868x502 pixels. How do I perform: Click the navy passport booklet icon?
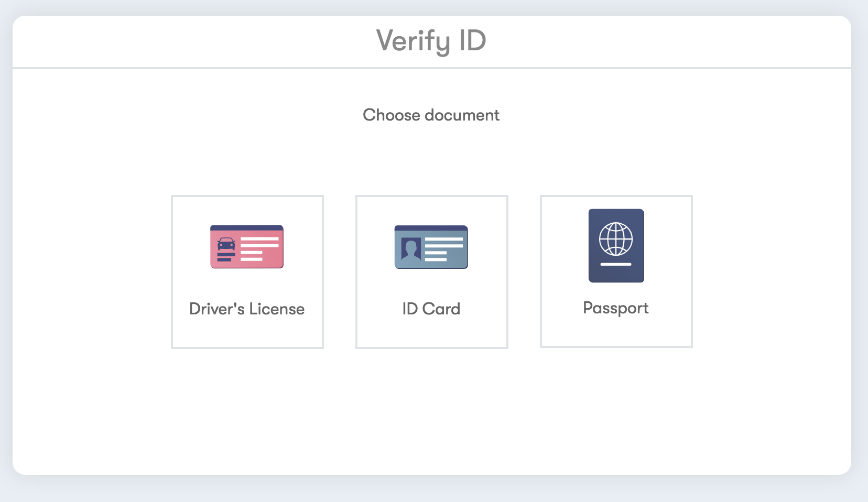616,246
